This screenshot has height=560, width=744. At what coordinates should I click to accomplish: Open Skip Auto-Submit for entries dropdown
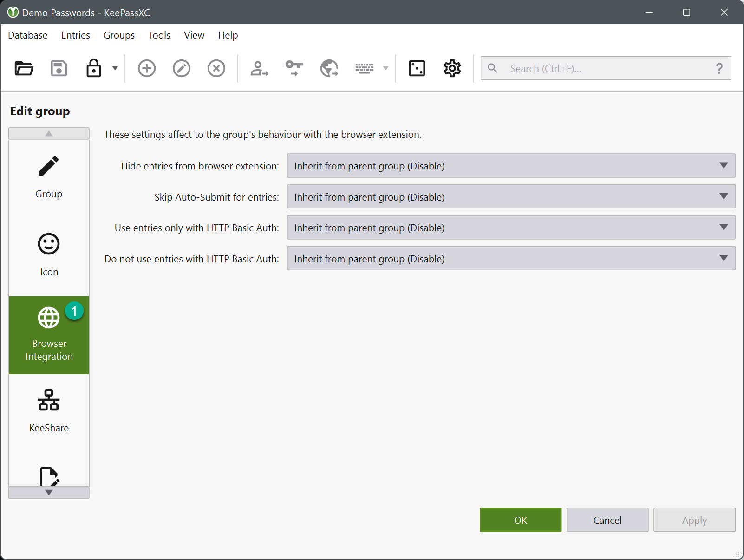[x=511, y=197]
